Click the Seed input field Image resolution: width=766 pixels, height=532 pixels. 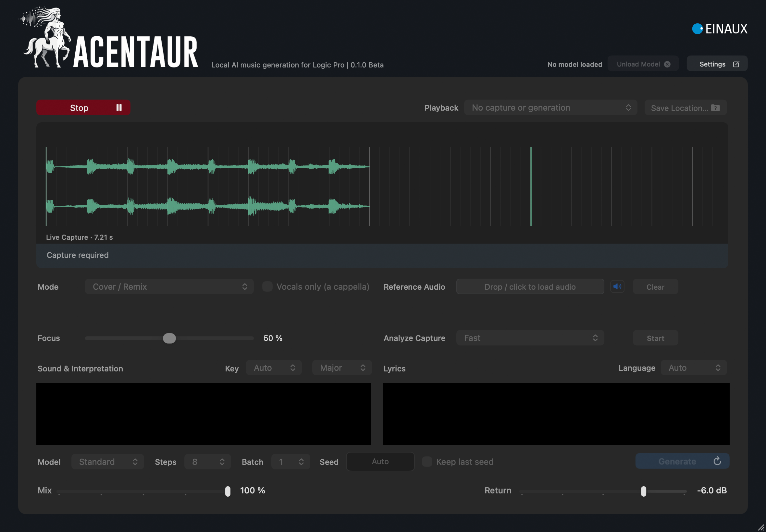(380, 462)
